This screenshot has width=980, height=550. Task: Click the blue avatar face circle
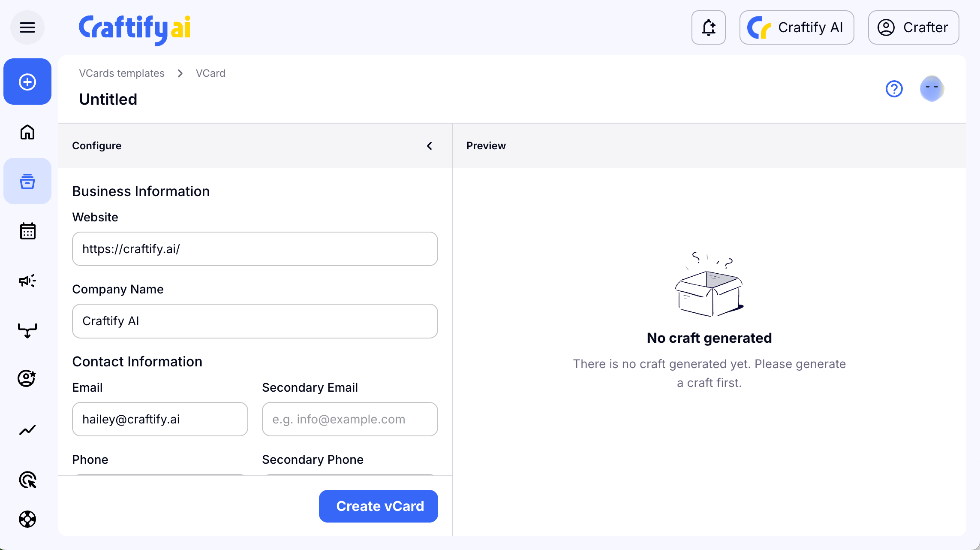pos(932,88)
